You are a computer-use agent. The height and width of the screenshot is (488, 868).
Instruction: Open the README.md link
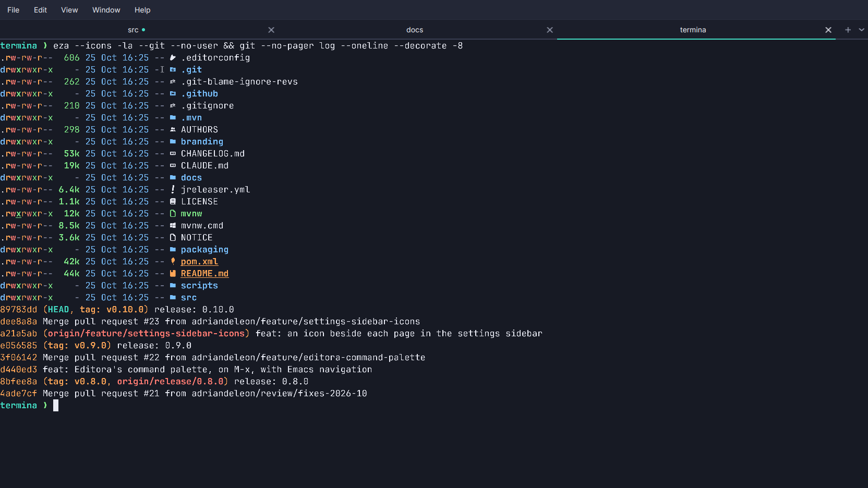point(204,274)
